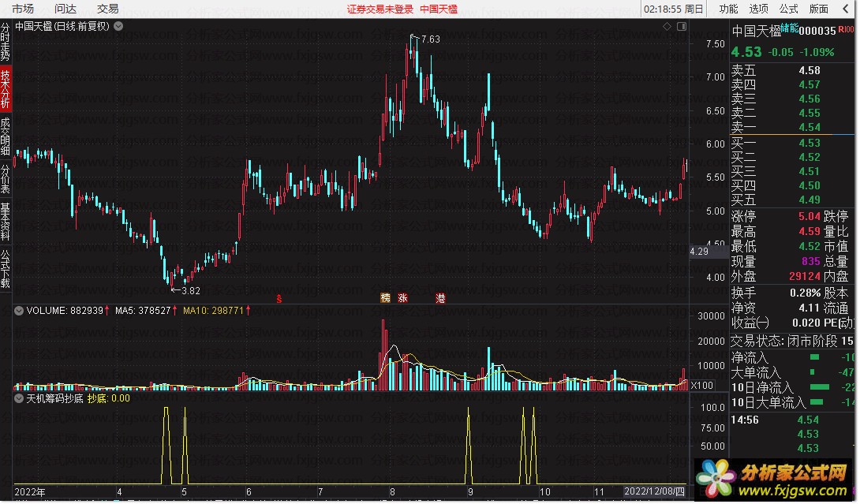860x504 pixels.
Task: Click the diamond icon above chart
Action: [667, 26]
